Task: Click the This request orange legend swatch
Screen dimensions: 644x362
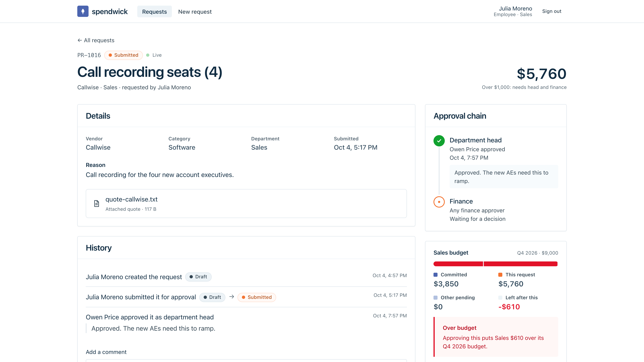Action: click(x=500, y=275)
